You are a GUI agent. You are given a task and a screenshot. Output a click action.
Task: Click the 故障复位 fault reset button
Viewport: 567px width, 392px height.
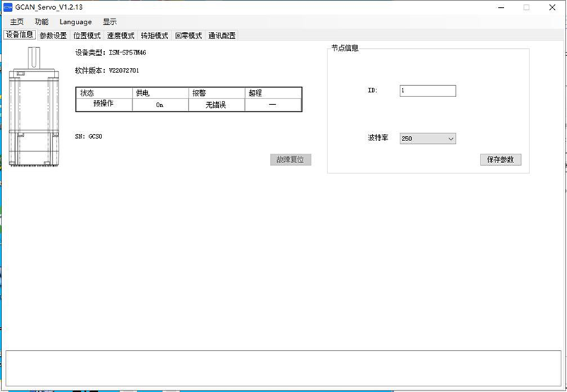pyautogui.click(x=291, y=159)
